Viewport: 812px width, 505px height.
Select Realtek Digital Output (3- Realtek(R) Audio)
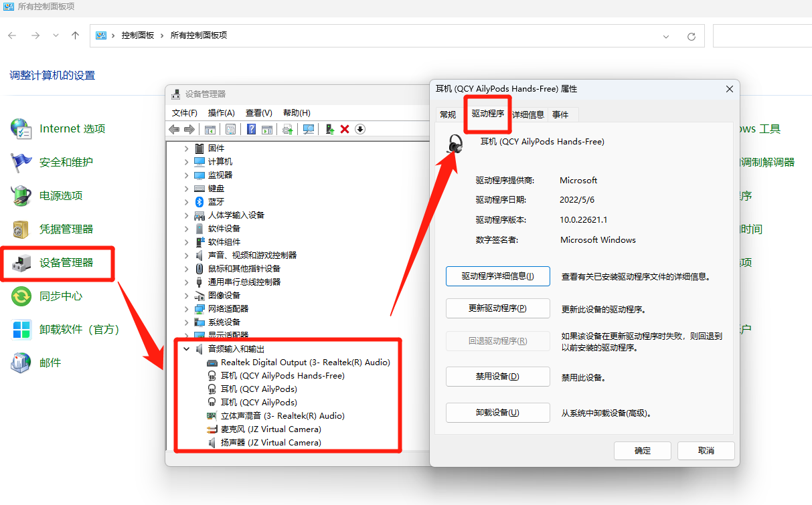click(305, 362)
